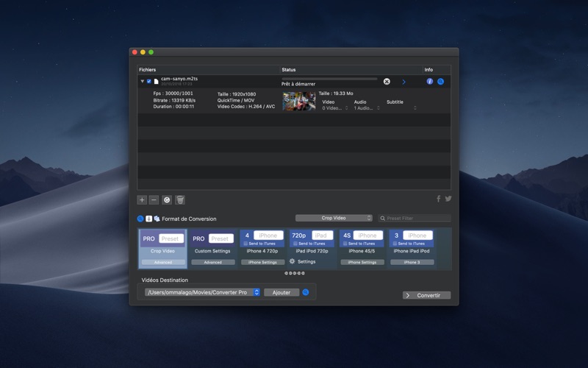Image resolution: width=588 pixels, height=368 pixels.
Task: Open the blue info icon for cam-sanyo.m2ts
Action: [x=430, y=81]
